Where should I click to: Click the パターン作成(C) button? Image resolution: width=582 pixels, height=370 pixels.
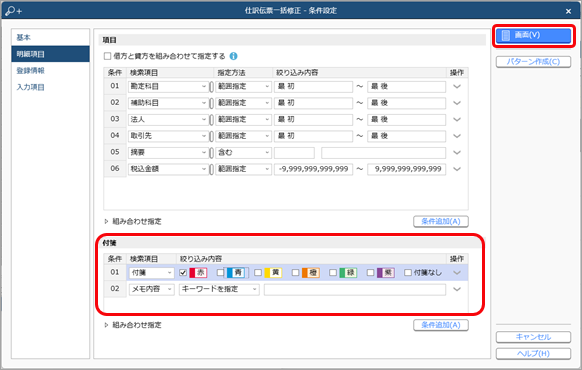533,62
